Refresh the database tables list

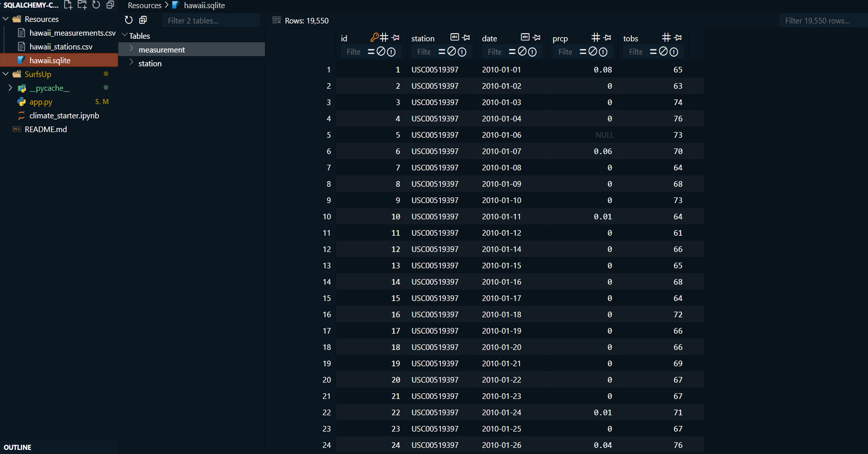point(129,20)
